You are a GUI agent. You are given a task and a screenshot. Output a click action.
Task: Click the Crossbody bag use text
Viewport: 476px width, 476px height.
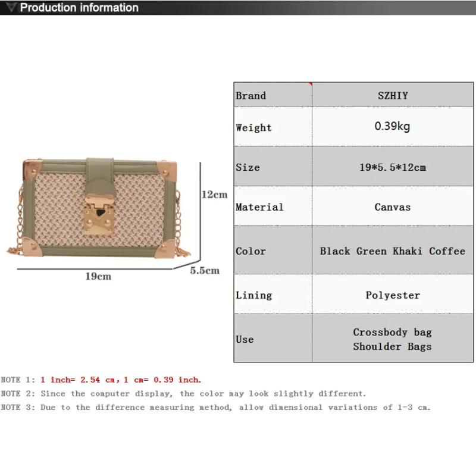click(392, 332)
